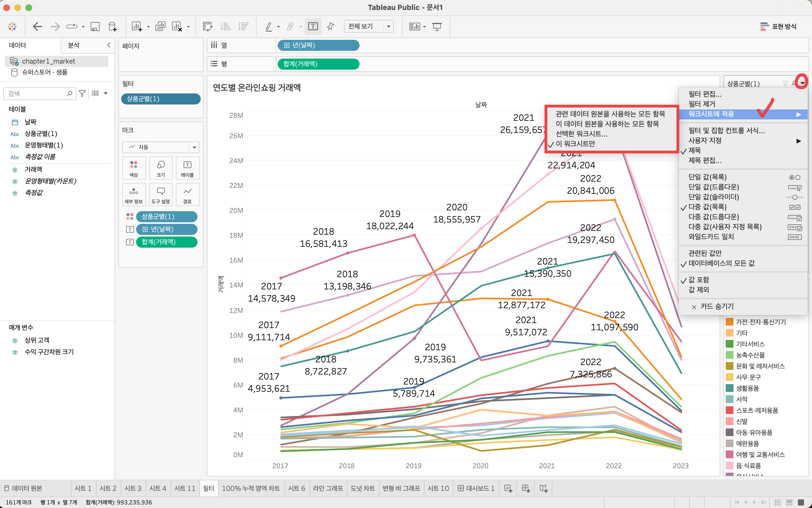Click the Swap rows and columns icon

click(x=207, y=27)
